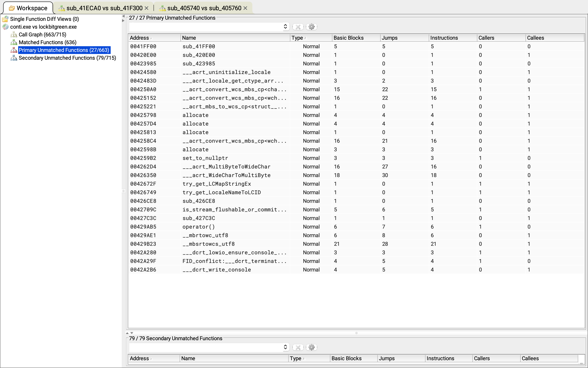Click the Single Function Diff Views folder icon
Viewport: 588px width, 368px height.
tap(5, 19)
